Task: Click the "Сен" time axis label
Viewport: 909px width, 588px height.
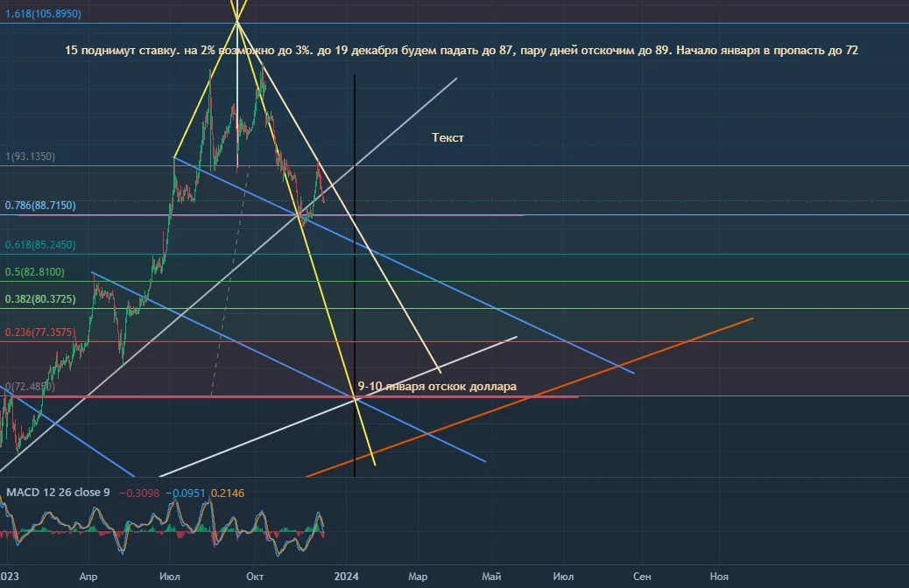Action: pos(642,577)
